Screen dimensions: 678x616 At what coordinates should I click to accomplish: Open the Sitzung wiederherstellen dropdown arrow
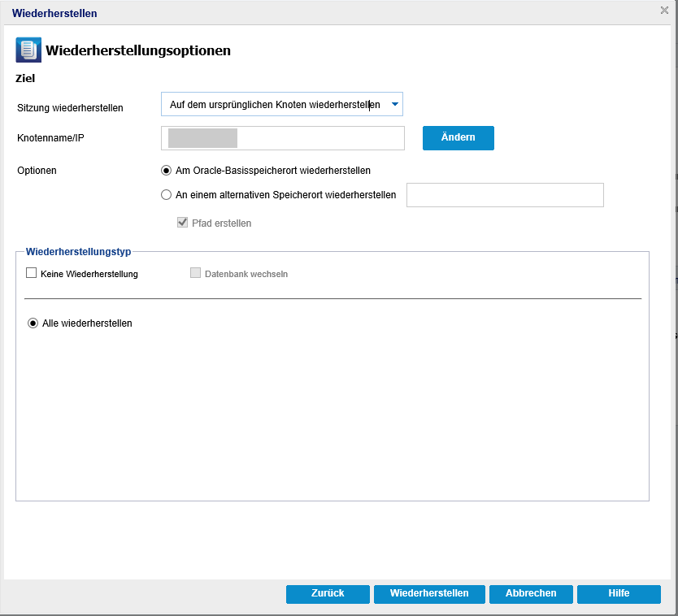pos(394,104)
